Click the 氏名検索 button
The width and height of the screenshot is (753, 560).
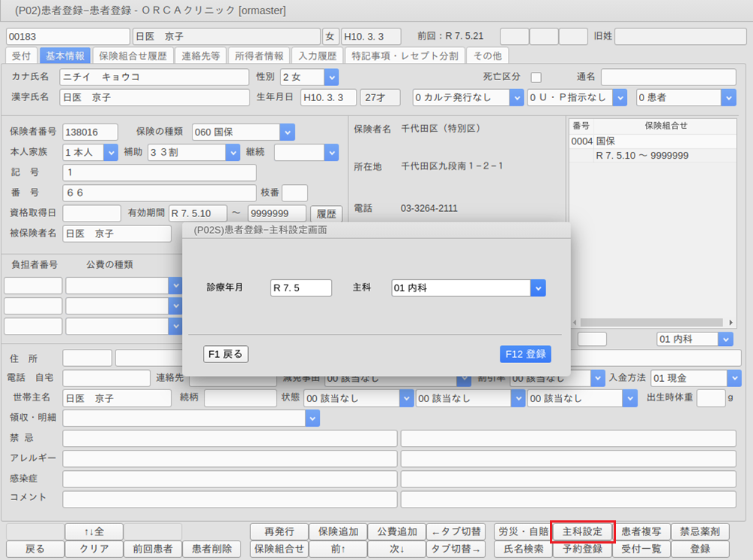523,549
